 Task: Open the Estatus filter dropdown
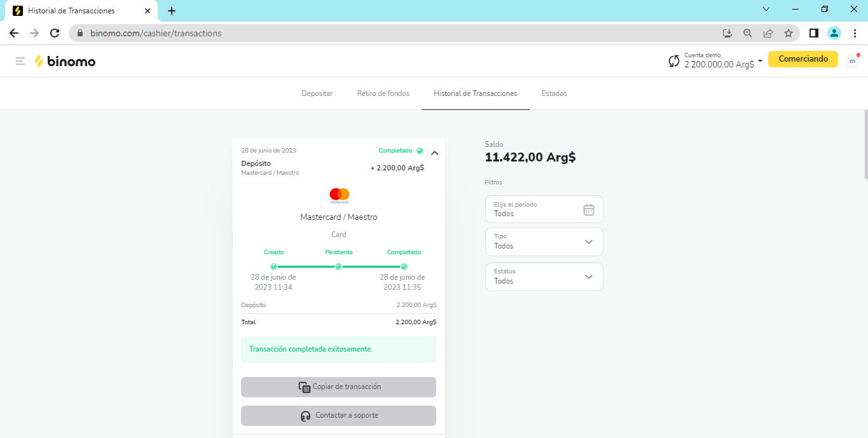(544, 277)
